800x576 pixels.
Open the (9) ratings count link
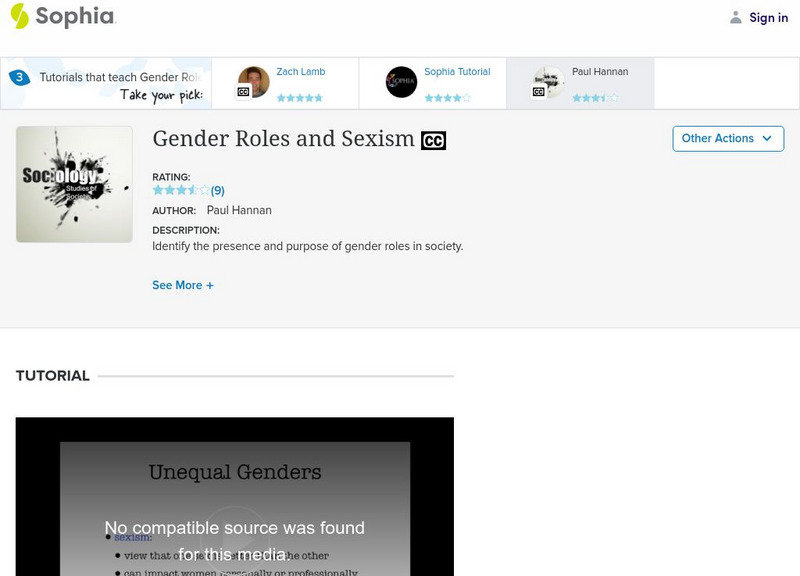[217, 191]
